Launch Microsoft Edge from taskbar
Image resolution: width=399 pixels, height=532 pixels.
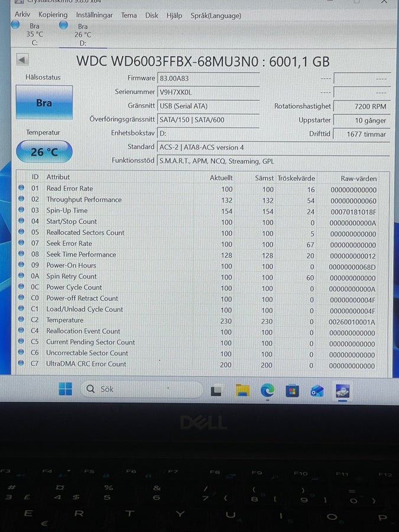click(267, 391)
